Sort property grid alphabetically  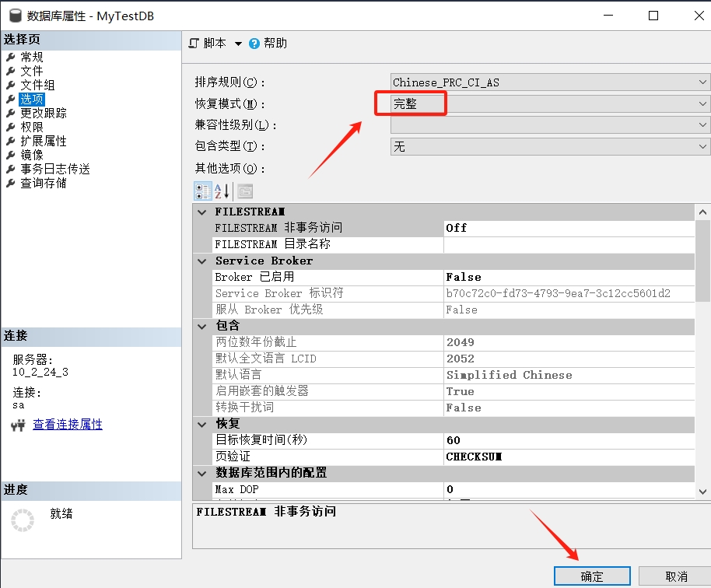pos(222,191)
